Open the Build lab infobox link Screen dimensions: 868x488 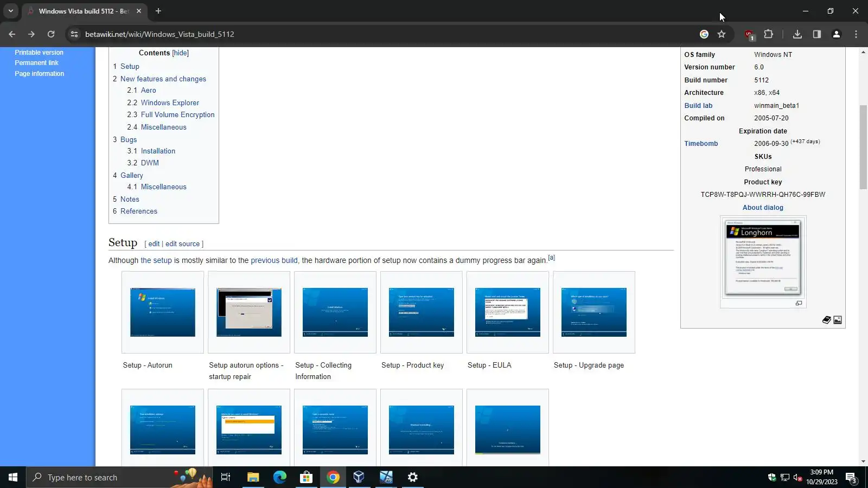pyautogui.click(x=698, y=106)
